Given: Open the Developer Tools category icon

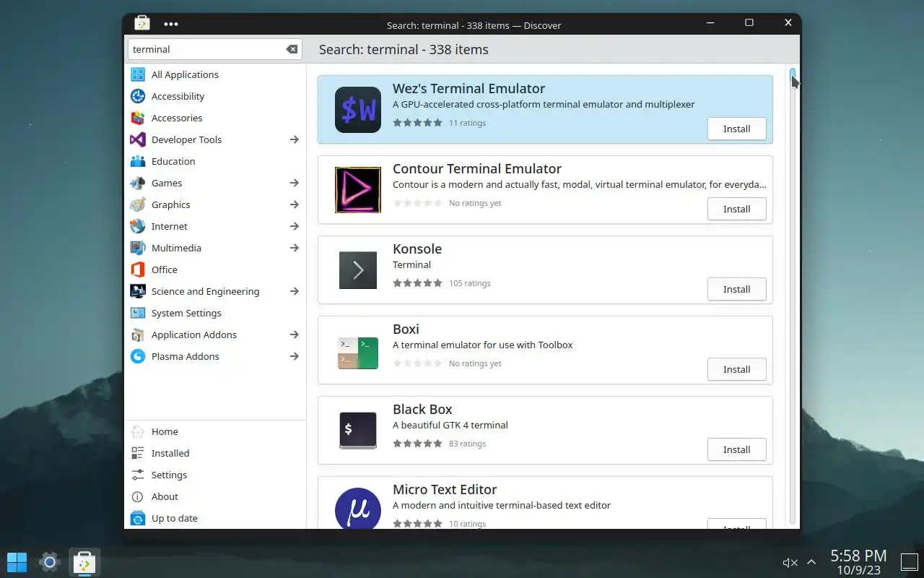Looking at the screenshot, I should pos(138,139).
